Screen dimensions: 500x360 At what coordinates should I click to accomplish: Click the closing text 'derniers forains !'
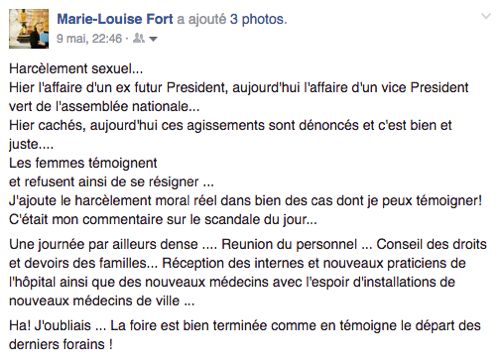[x=61, y=344]
